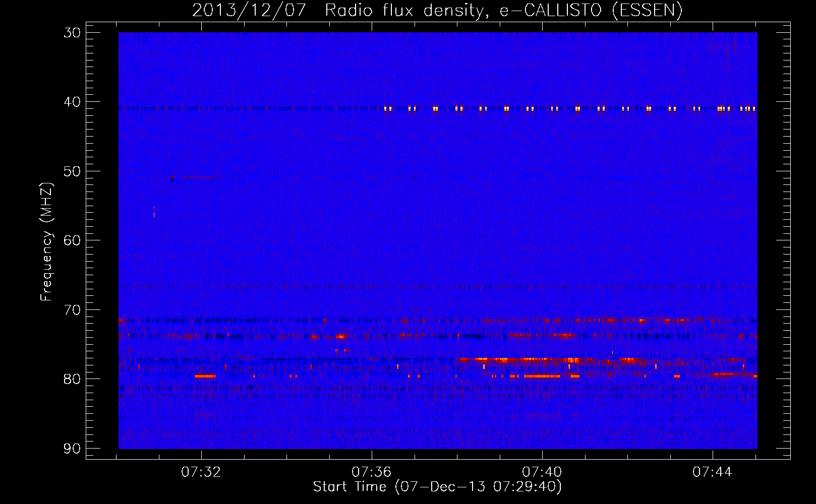This screenshot has height=504, width=816.
Task: Click the 'Start Time (07-Dec-13 07:29:40)' axis label
Action: coord(437,487)
